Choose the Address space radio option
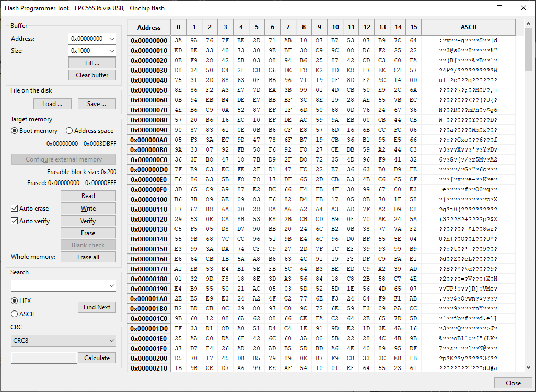The height and width of the screenshot is (392, 536). 69,131
